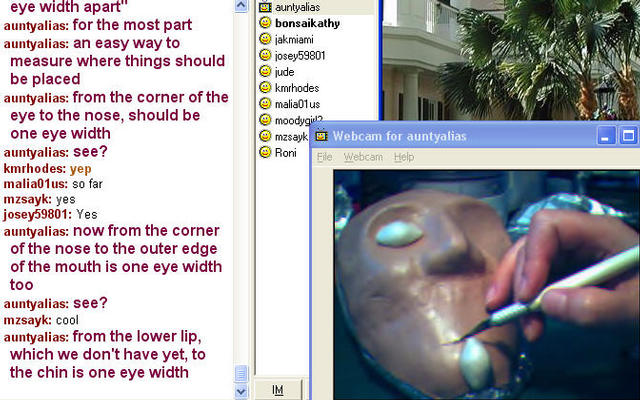Click smiley icon beside bonsaikathy

click(265, 23)
